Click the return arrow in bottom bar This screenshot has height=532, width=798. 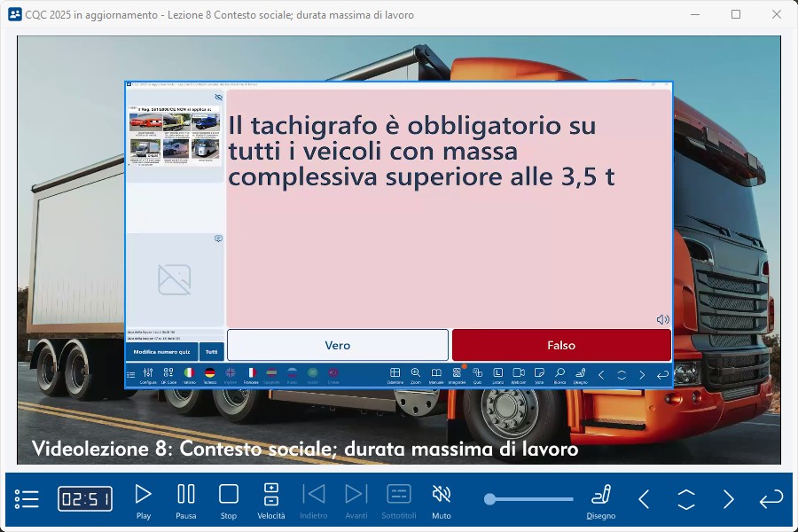coord(771,499)
